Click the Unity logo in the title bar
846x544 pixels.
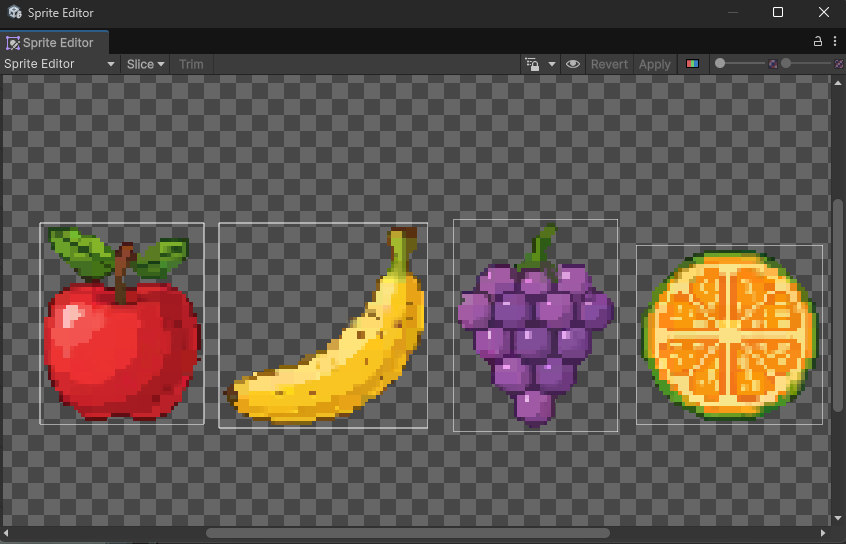14,12
